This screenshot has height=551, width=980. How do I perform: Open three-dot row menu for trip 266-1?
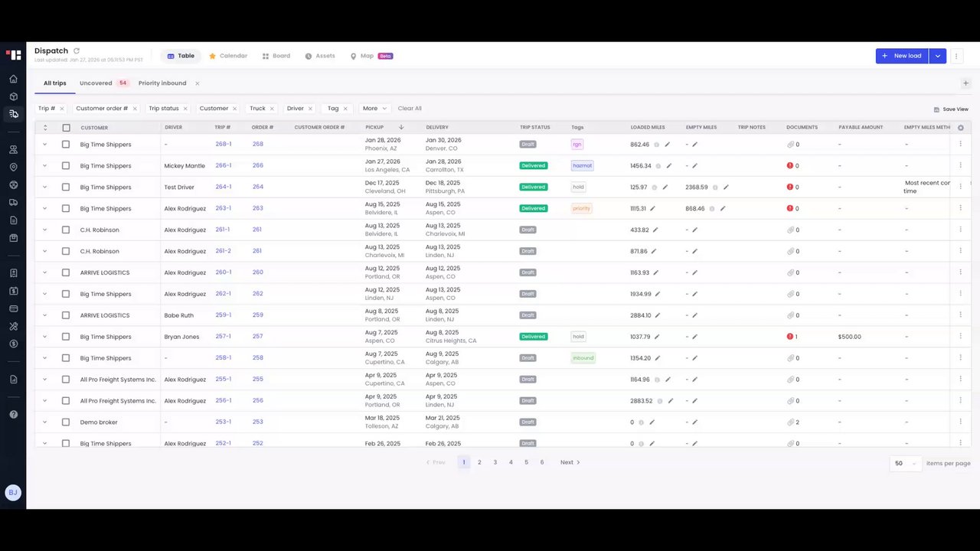(960, 165)
